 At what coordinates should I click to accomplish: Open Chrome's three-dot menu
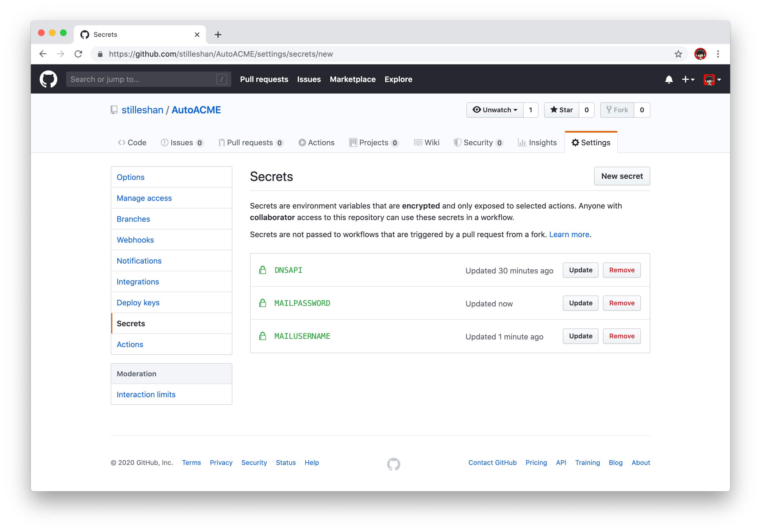pos(718,54)
